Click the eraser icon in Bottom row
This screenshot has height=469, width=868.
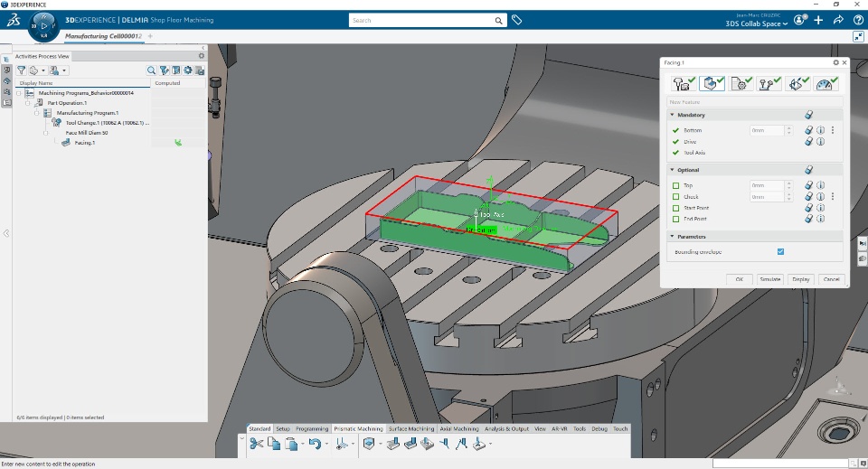click(808, 130)
